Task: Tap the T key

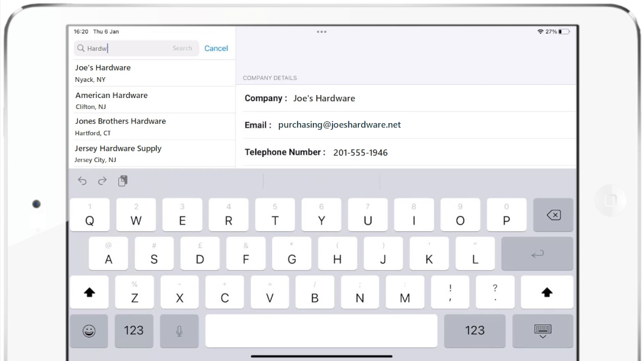Action: 275,215
